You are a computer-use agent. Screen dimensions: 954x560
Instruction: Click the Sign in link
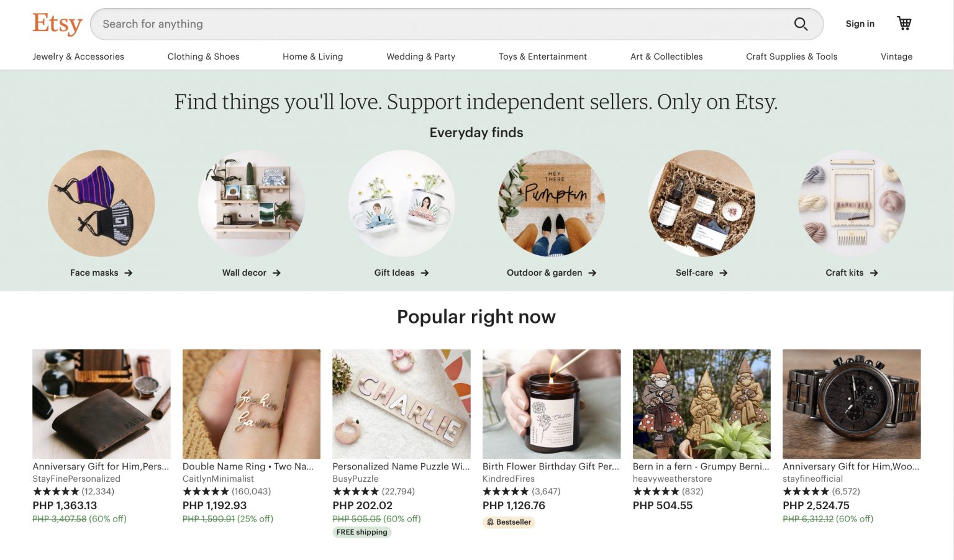click(x=860, y=24)
